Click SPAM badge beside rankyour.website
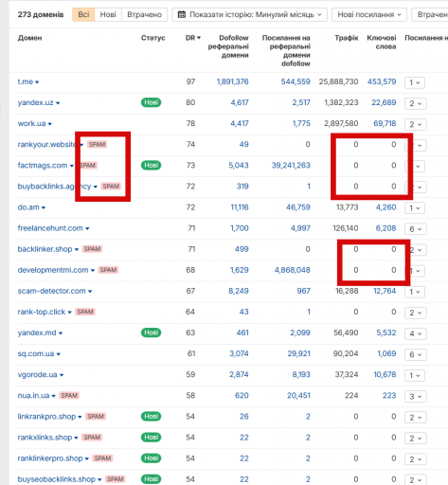Image resolution: width=448 pixels, height=485 pixels. pos(98,145)
